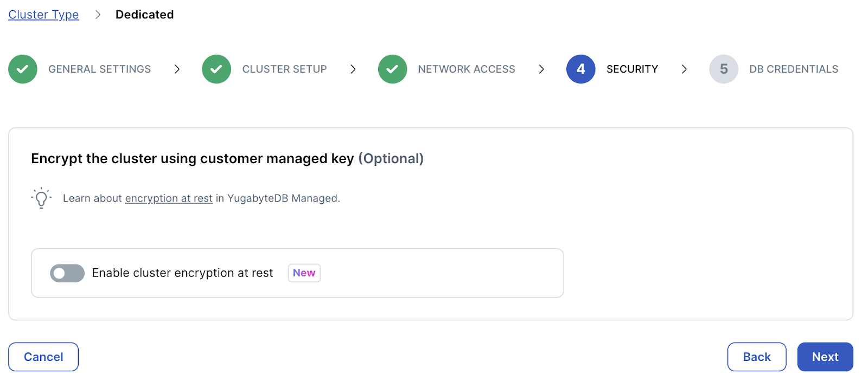868x381 pixels.
Task: Click the lightbulb tip icon
Action: coord(41,198)
